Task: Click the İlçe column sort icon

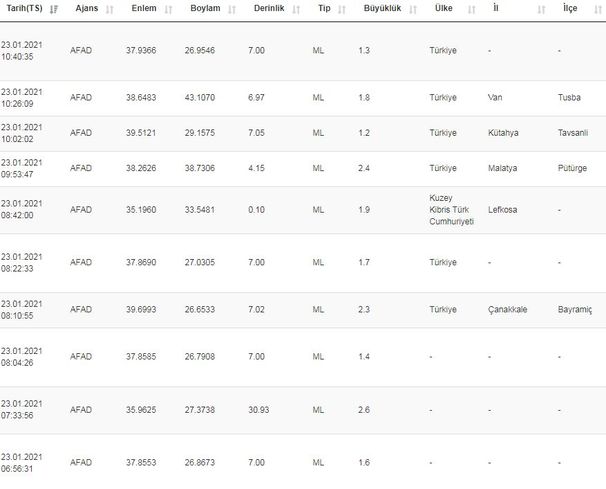Action: (598, 9)
